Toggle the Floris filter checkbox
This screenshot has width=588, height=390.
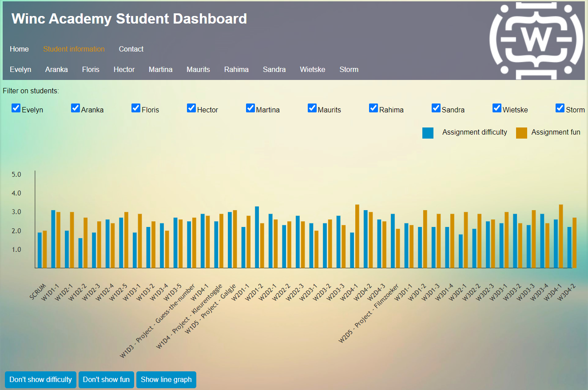(x=136, y=108)
